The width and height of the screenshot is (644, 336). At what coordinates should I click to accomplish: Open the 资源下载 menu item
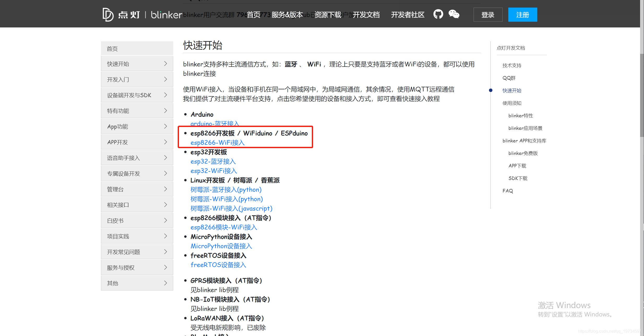coord(328,15)
